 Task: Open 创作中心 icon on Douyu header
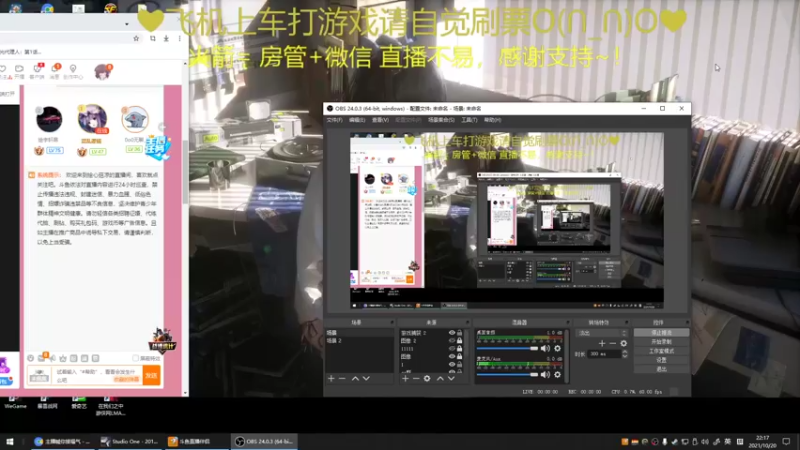click(x=73, y=72)
